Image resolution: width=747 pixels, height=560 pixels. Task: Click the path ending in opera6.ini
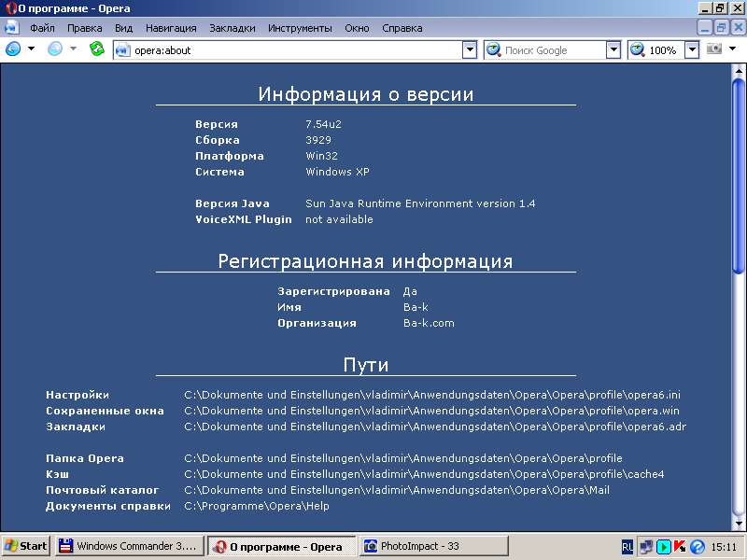click(432, 395)
